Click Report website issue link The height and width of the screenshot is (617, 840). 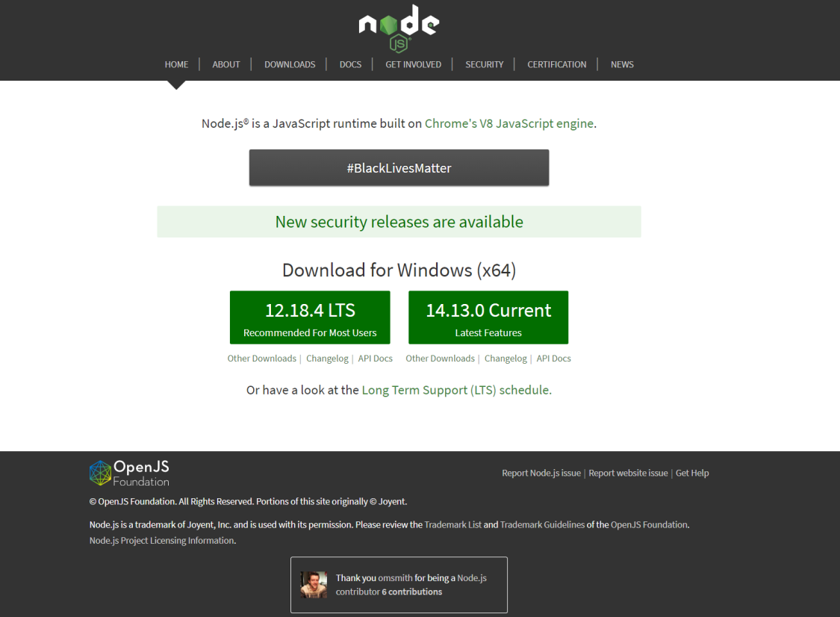click(628, 474)
